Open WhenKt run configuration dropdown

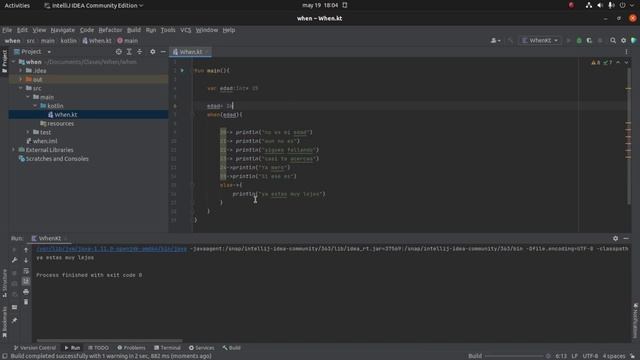pyautogui.click(x=540, y=40)
